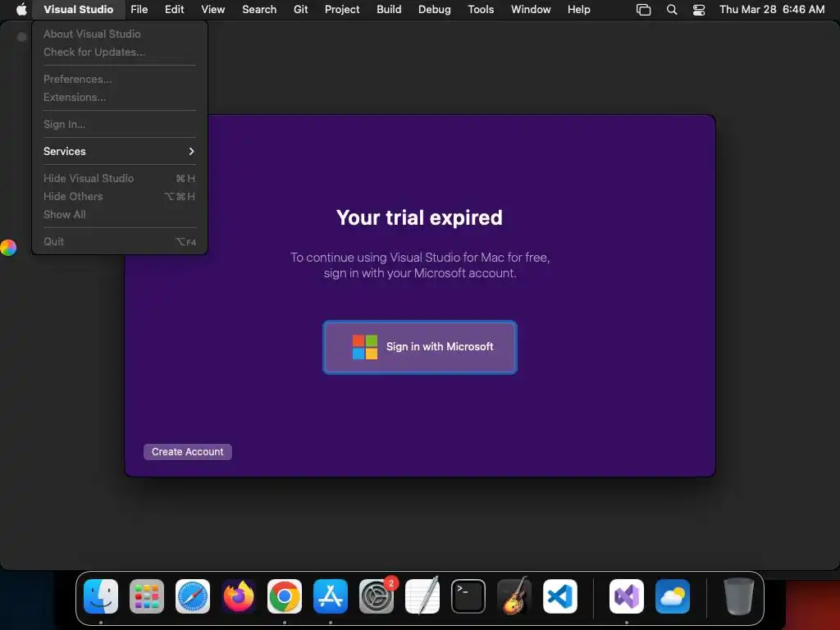Launch GarageBand from the Dock
Image resolution: width=840 pixels, height=630 pixels.
click(x=514, y=596)
